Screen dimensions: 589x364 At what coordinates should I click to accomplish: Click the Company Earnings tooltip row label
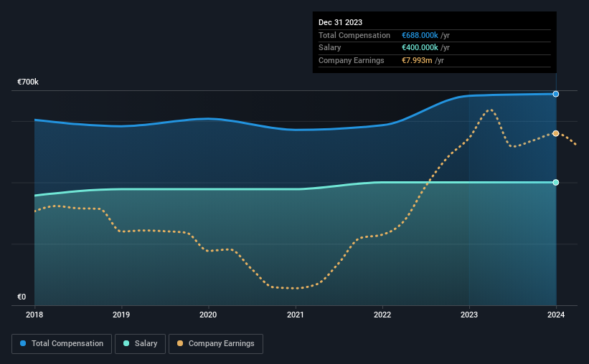coord(352,60)
